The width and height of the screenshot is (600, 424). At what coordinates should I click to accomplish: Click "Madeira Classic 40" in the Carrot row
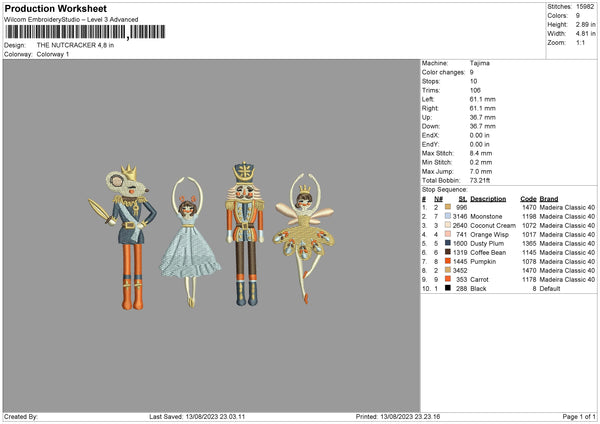pyautogui.click(x=567, y=280)
